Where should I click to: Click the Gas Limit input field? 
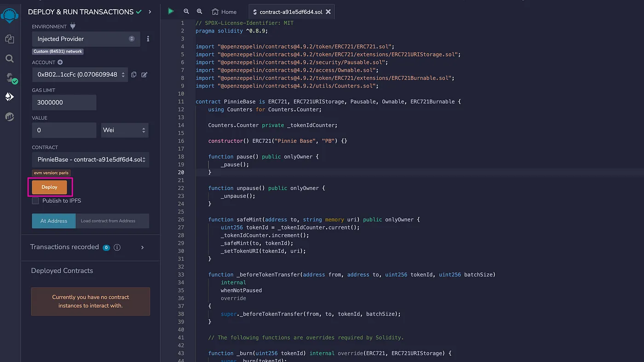coord(64,102)
